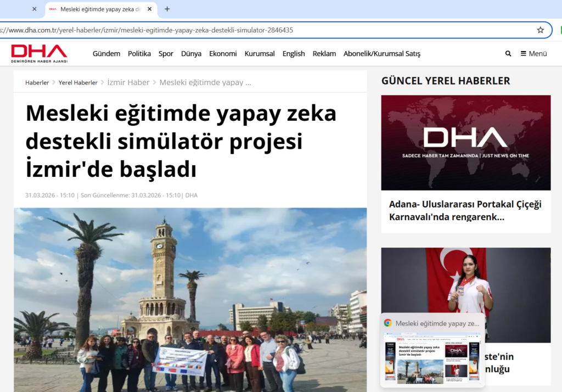Select the Chrome tab preview thumbnail
562x392 pixels.
432,359
